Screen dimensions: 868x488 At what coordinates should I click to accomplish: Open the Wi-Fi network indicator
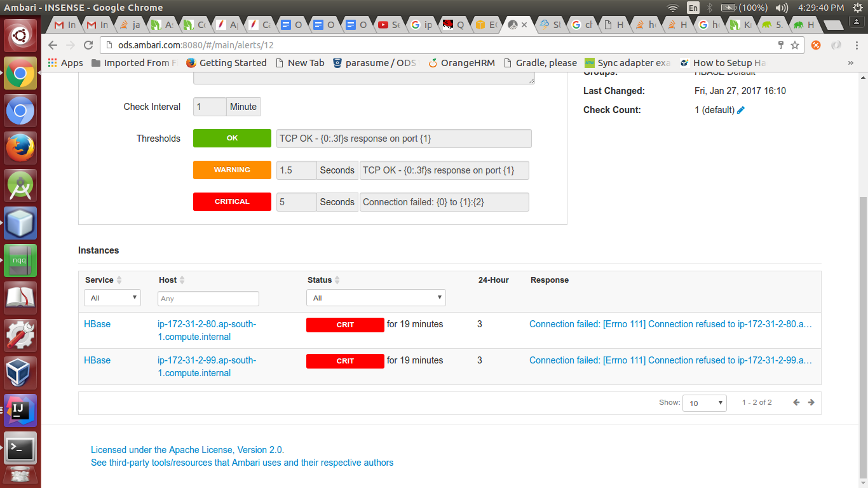[673, 8]
